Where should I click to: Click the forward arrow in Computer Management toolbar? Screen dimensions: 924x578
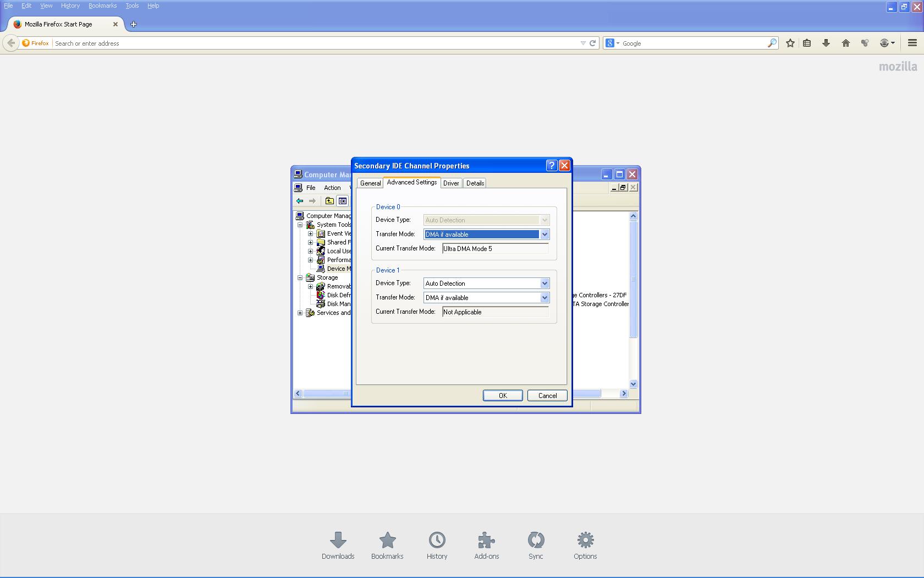[312, 201]
